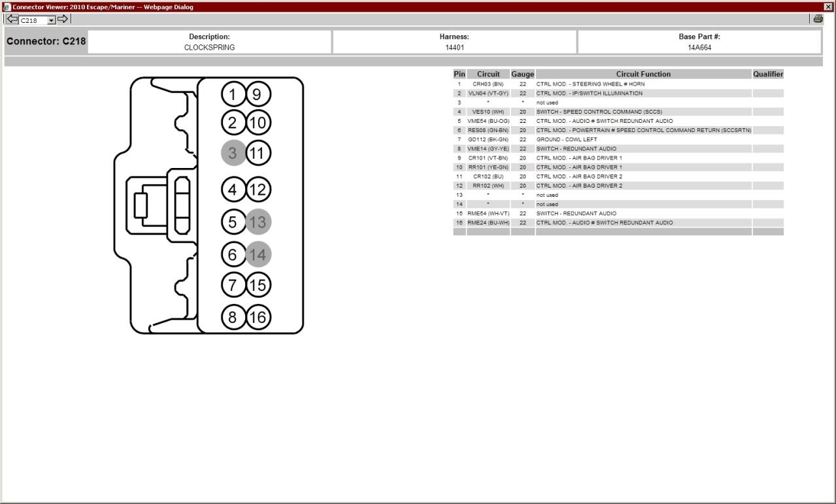Screen dimensions: 836x504
Task: Click the CLOCKSPRING description text
Action: 209,48
